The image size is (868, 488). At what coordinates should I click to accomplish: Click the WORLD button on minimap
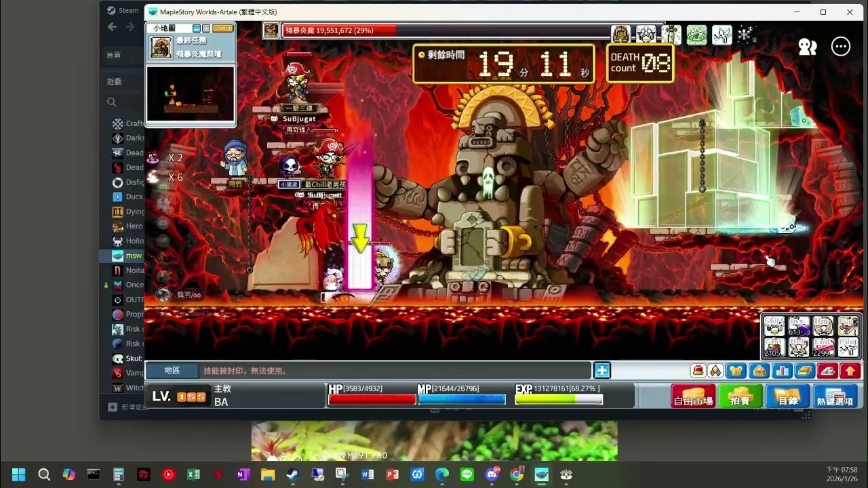click(222, 28)
